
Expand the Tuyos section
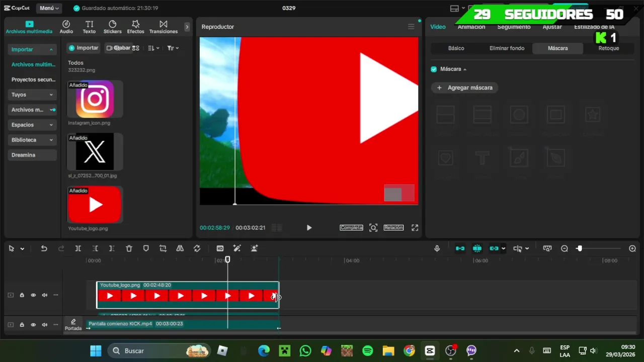click(x=32, y=95)
